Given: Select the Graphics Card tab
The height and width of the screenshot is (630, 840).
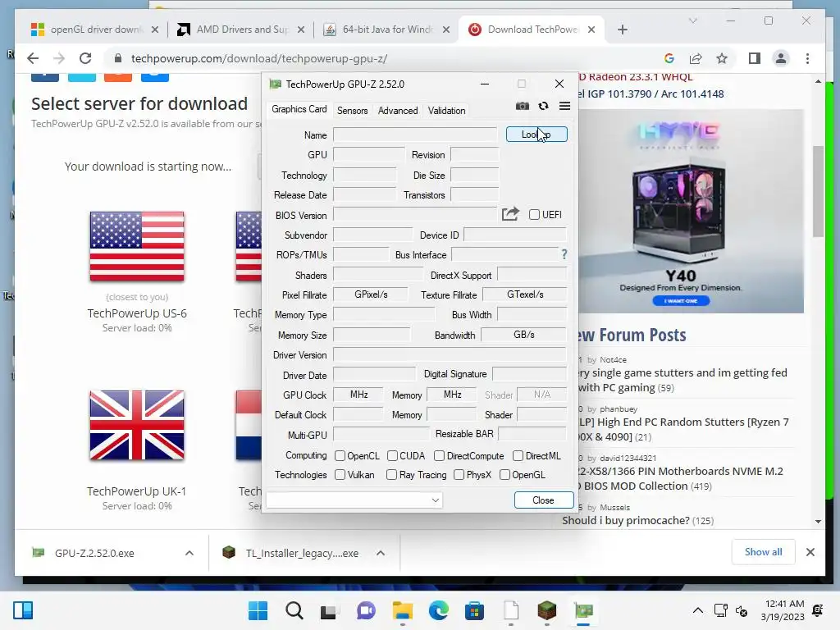Looking at the screenshot, I should click(x=299, y=109).
